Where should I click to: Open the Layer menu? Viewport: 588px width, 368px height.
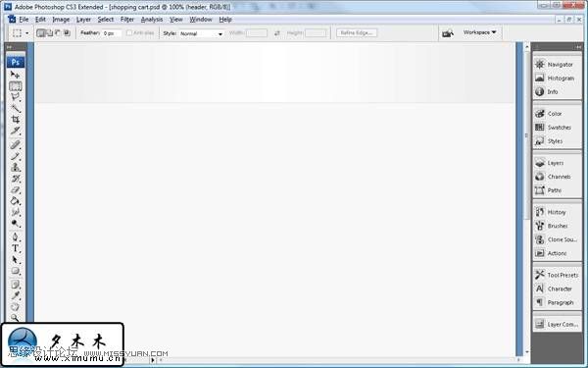pos(83,20)
